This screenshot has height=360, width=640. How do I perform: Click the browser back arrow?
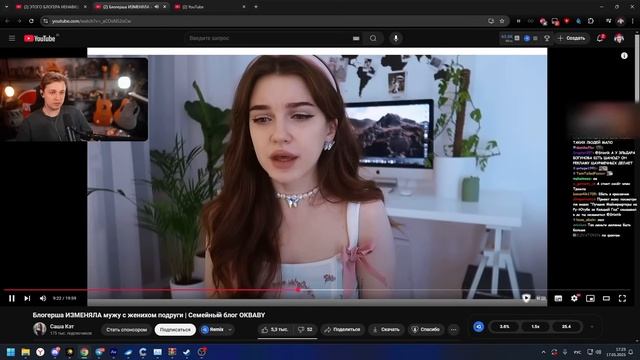(7, 21)
